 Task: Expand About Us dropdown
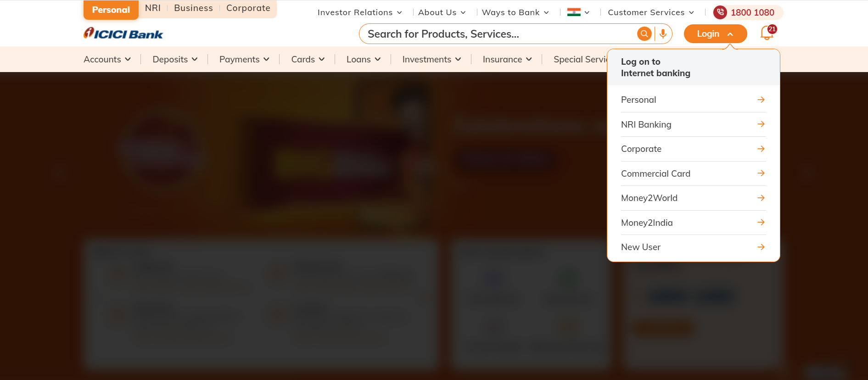442,12
